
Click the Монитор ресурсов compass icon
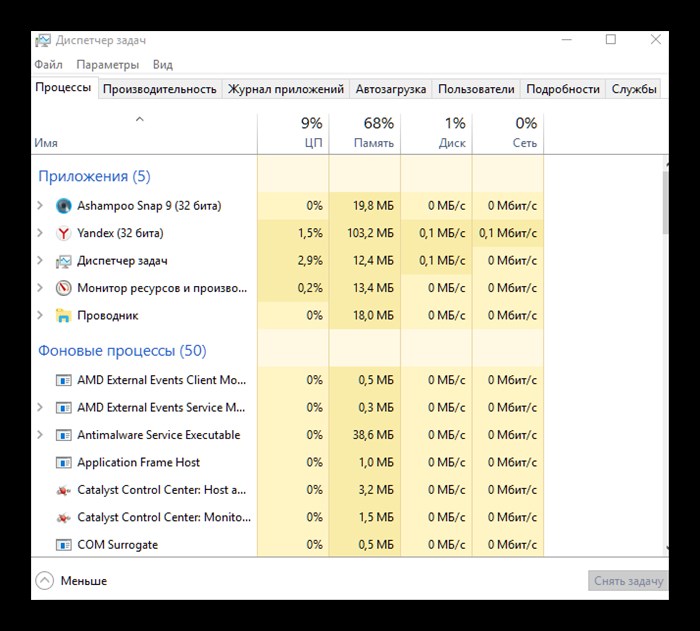(x=63, y=288)
